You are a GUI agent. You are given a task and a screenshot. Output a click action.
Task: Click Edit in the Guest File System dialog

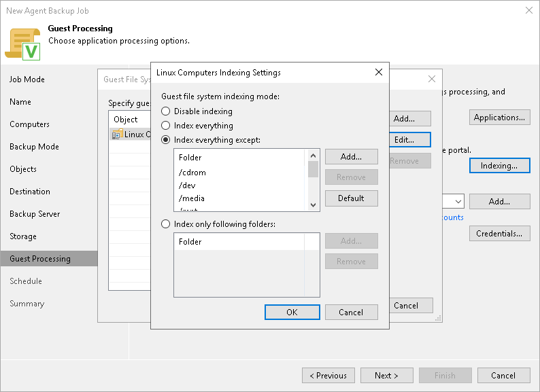(410, 140)
